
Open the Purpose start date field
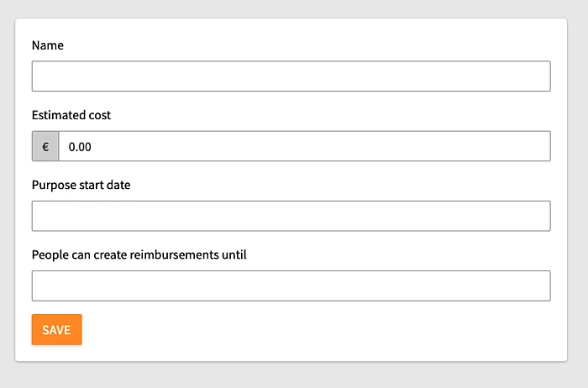point(291,216)
